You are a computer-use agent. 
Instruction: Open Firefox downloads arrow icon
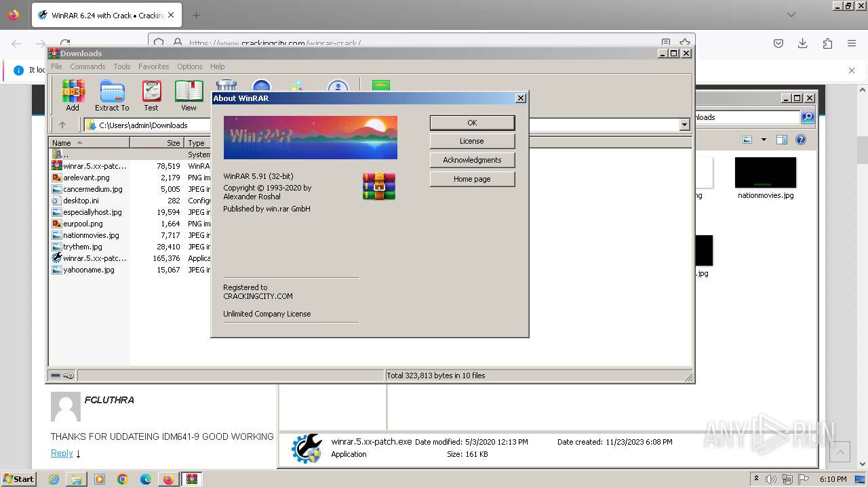coord(803,43)
